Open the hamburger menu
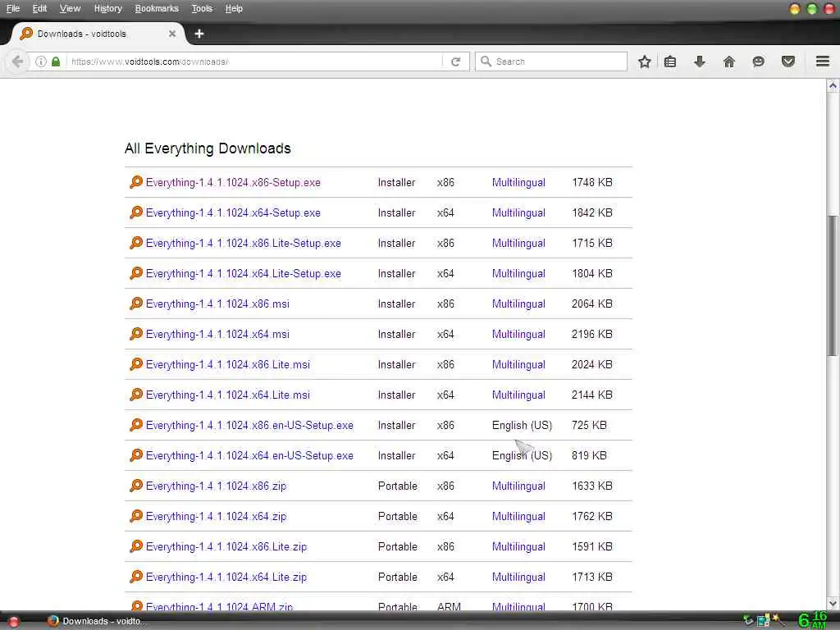 coord(823,61)
